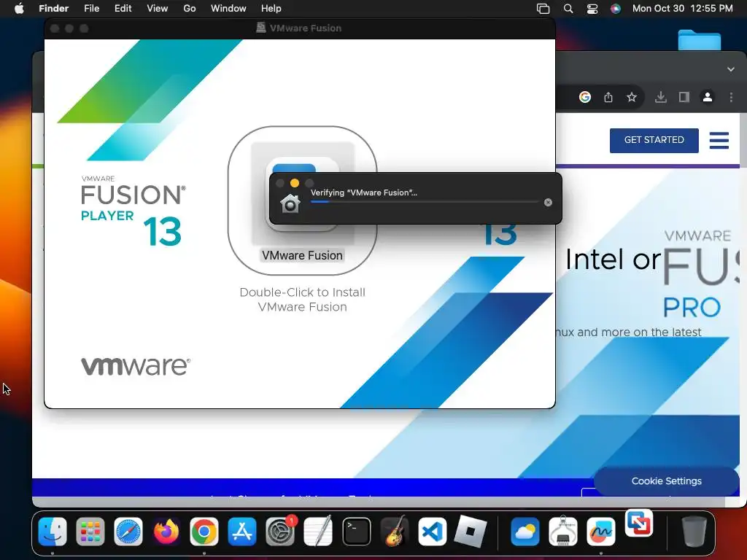Open Visual Studio Code from the Dock
747x560 pixels.
[432, 531]
